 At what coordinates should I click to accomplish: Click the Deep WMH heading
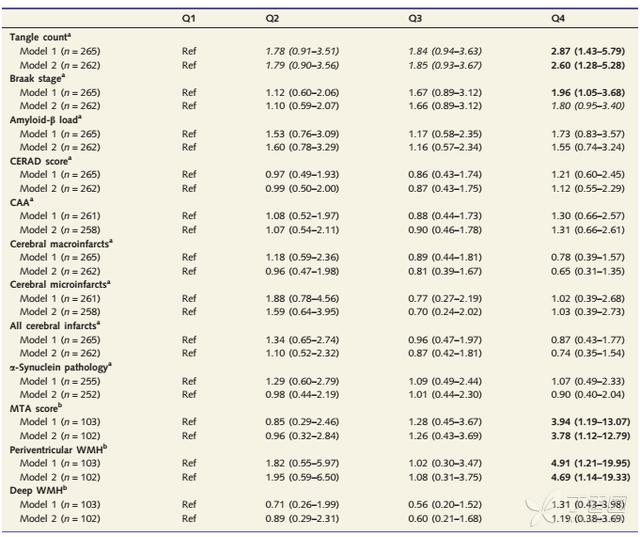pyautogui.click(x=38, y=490)
